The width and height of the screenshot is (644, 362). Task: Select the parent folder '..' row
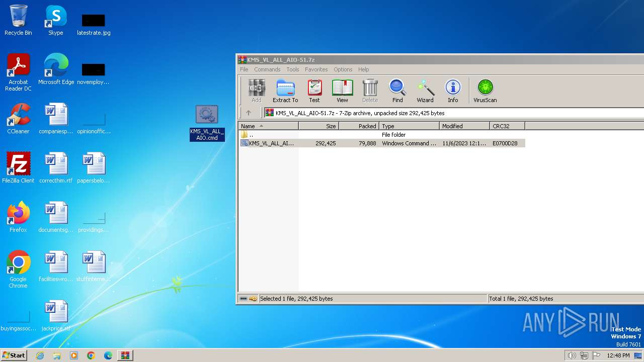pyautogui.click(x=382, y=135)
